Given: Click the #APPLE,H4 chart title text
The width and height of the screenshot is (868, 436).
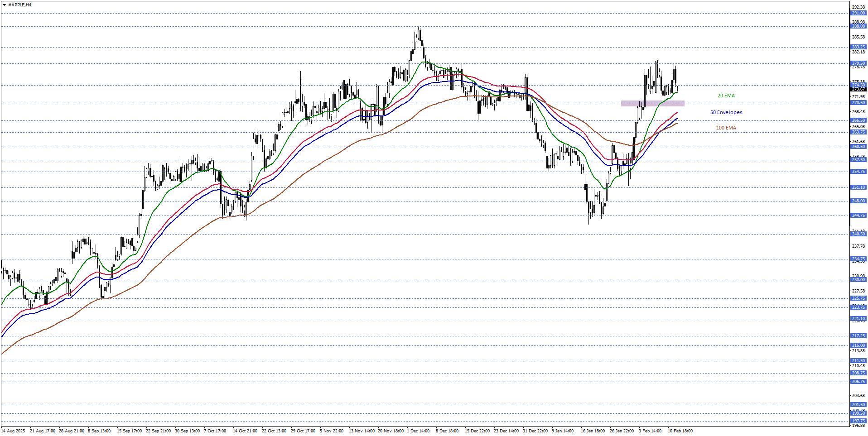Looking at the screenshot, I should click(20, 5).
